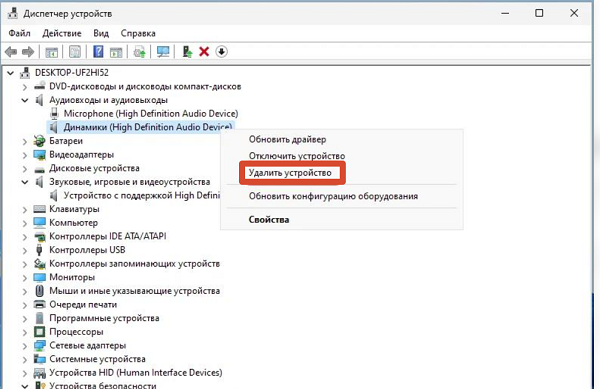Screen dimensions: 600x389
Task: Open the Действие menu
Action: tap(62, 33)
